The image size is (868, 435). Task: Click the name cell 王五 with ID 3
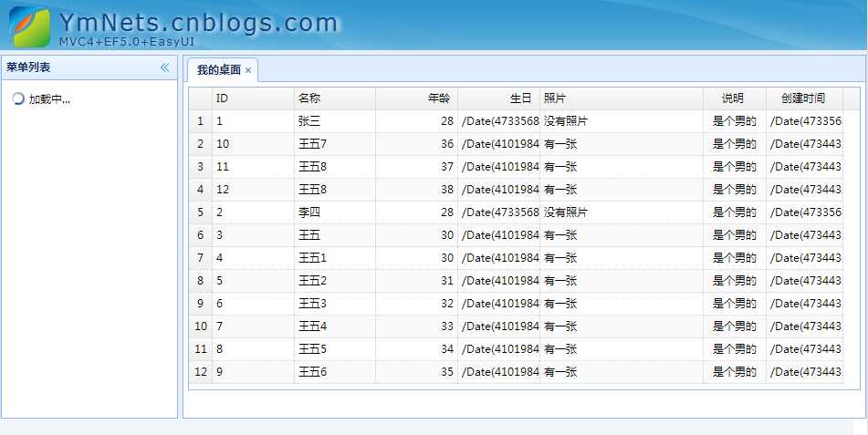point(334,234)
